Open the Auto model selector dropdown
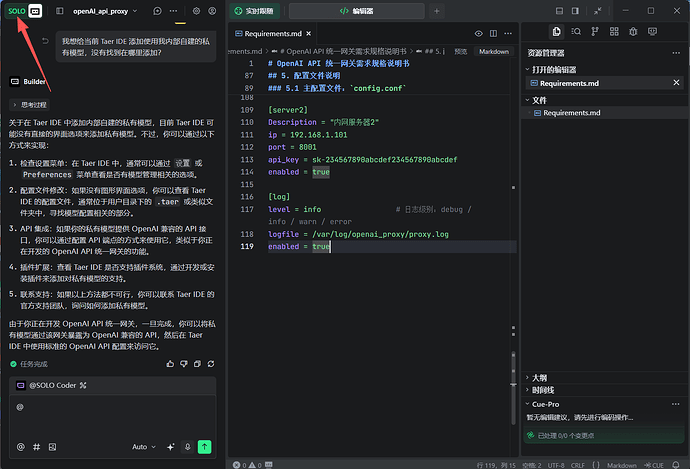Screen dimensions: 690x469 144,447
